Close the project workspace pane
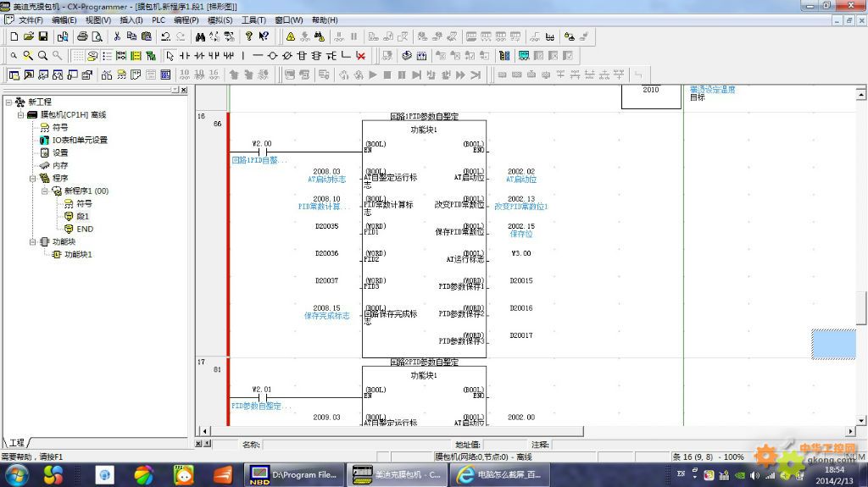This screenshot has width=868, height=487. point(184,91)
